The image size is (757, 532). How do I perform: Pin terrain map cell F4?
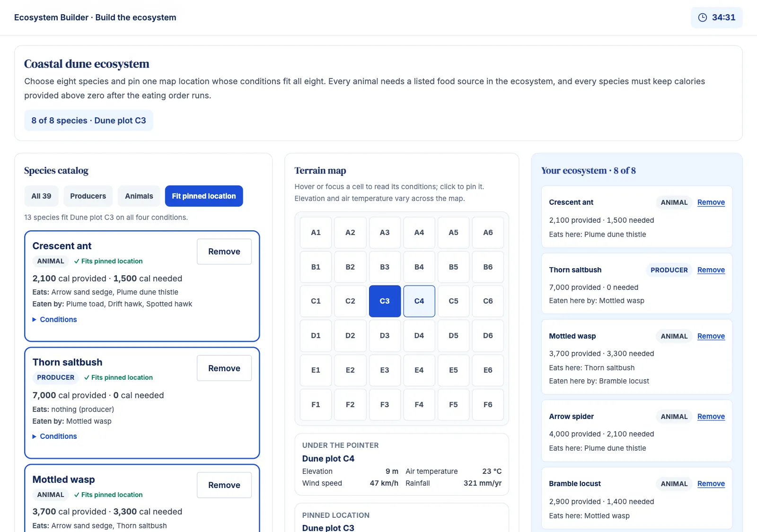pyautogui.click(x=419, y=405)
